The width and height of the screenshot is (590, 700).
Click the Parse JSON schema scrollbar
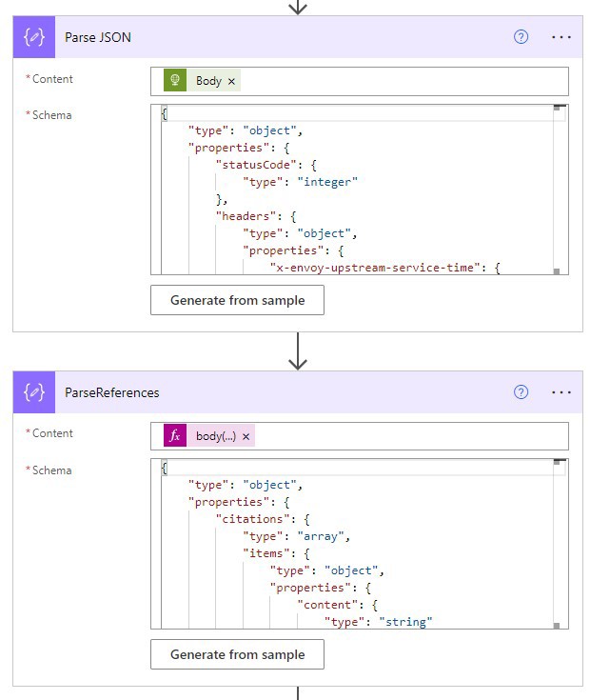point(559,190)
